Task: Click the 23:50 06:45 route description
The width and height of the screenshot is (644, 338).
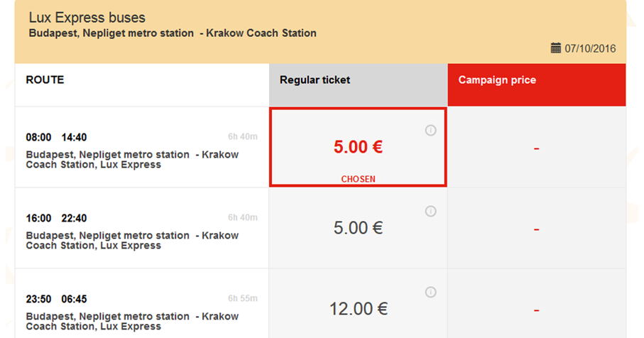Action: coord(132,322)
